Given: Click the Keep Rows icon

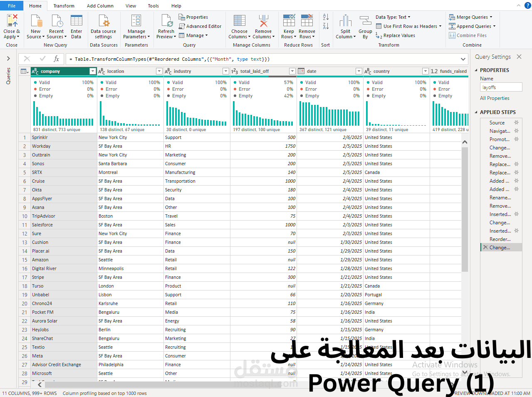Looking at the screenshot, I should click(x=289, y=20).
